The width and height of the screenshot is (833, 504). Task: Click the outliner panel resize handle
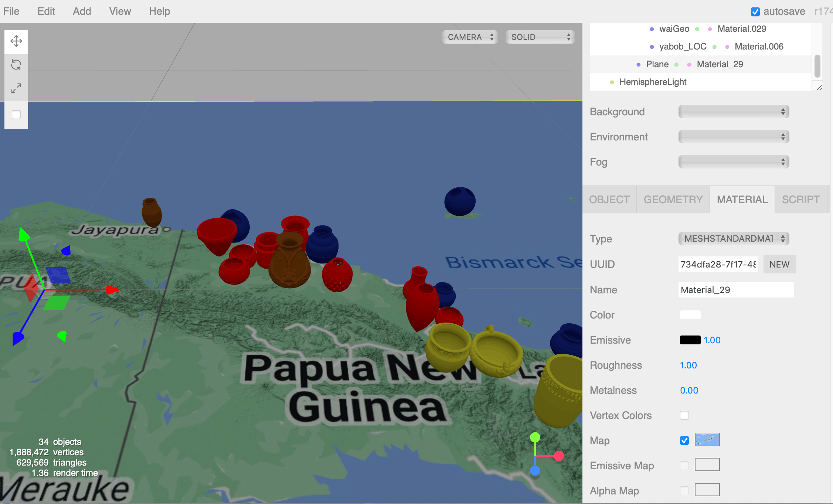point(819,88)
